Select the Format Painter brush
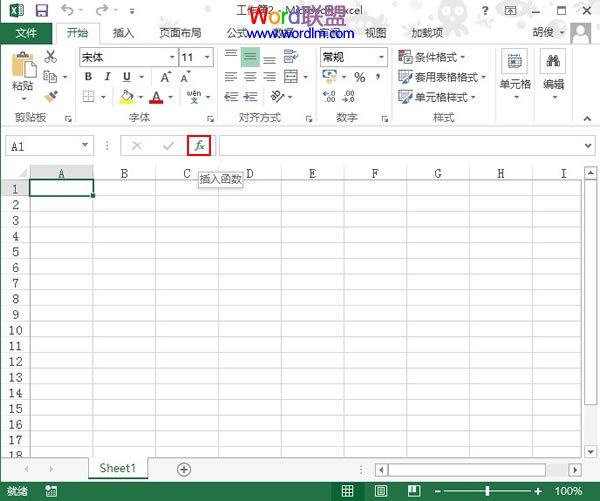 pos(51,96)
